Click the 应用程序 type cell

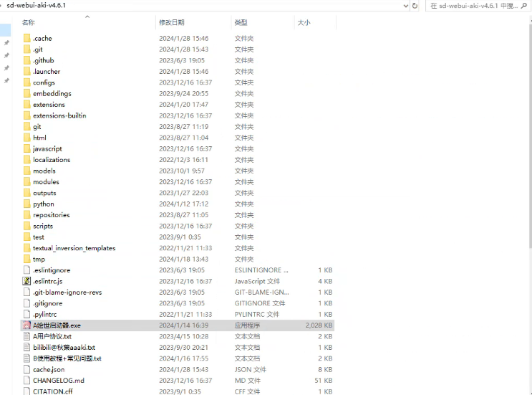pyautogui.click(x=247, y=325)
